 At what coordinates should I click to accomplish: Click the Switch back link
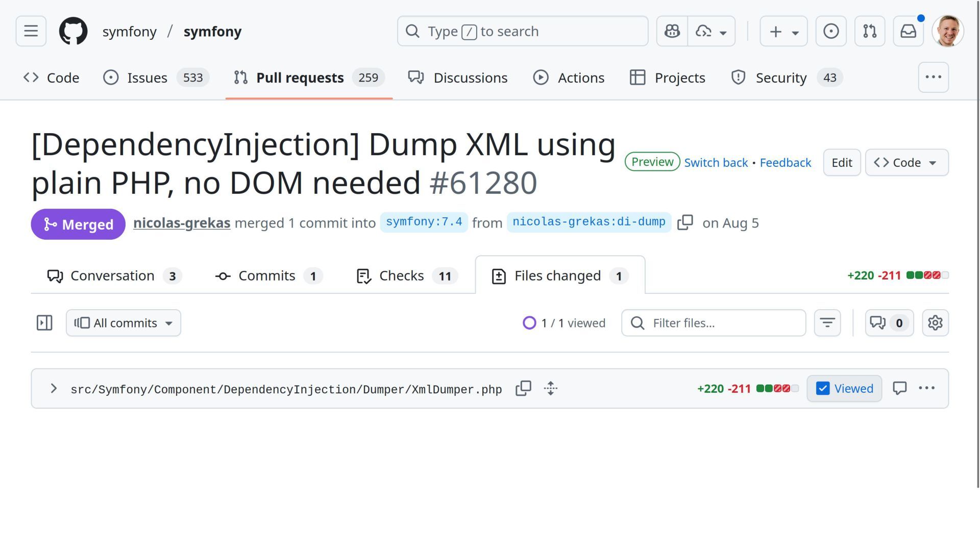click(x=716, y=163)
